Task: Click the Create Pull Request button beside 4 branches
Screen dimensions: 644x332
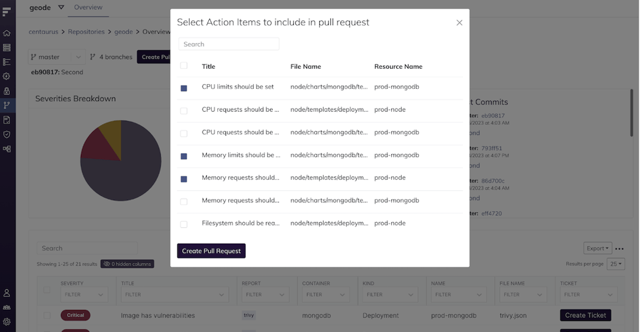Action: [x=154, y=57]
